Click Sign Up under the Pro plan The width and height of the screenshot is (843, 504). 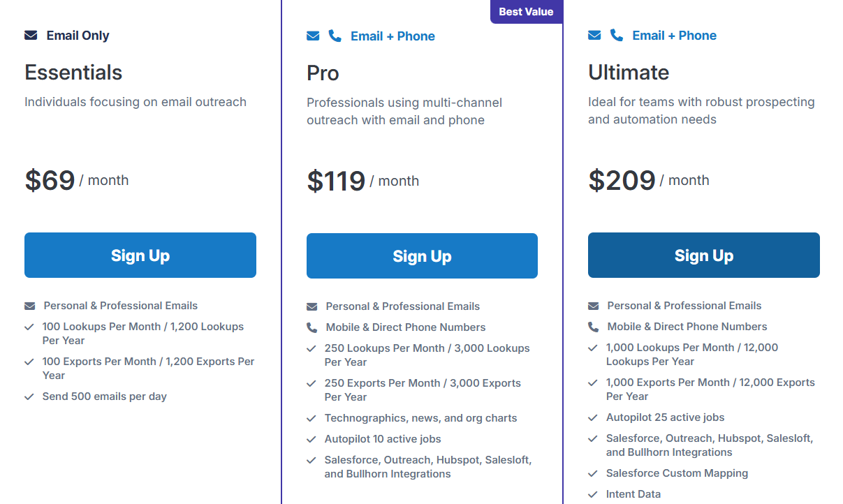(x=422, y=255)
